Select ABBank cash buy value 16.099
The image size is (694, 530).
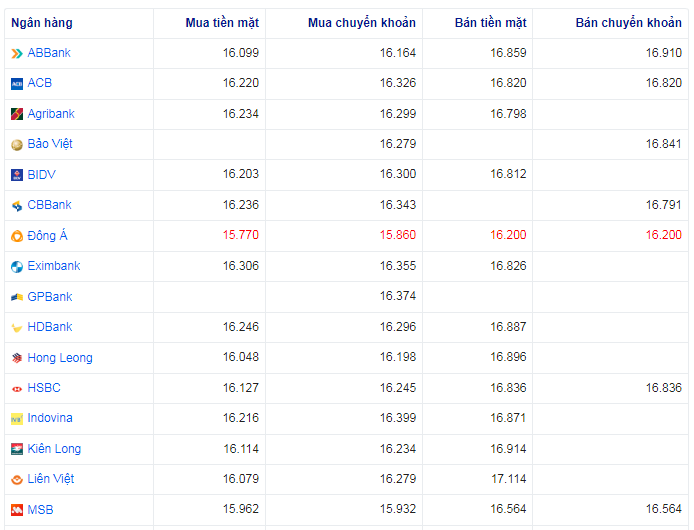coord(241,53)
